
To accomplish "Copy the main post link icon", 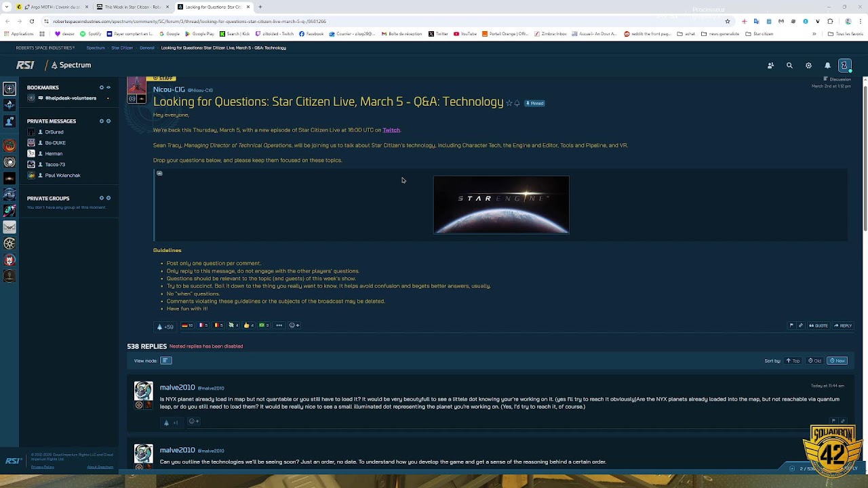I will (800, 325).
